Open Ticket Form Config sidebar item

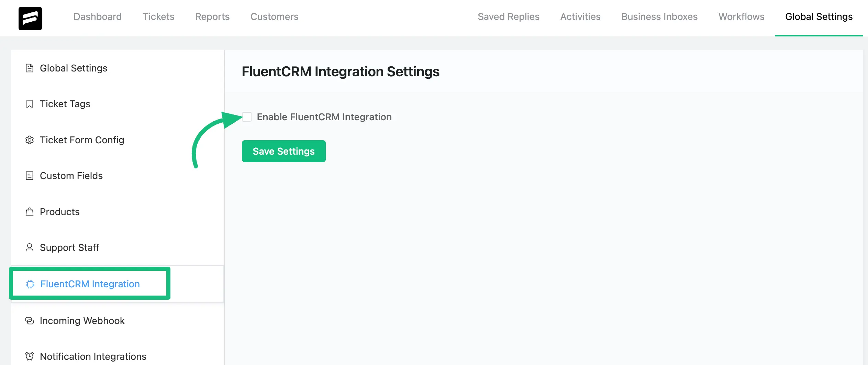click(x=118, y=140)
